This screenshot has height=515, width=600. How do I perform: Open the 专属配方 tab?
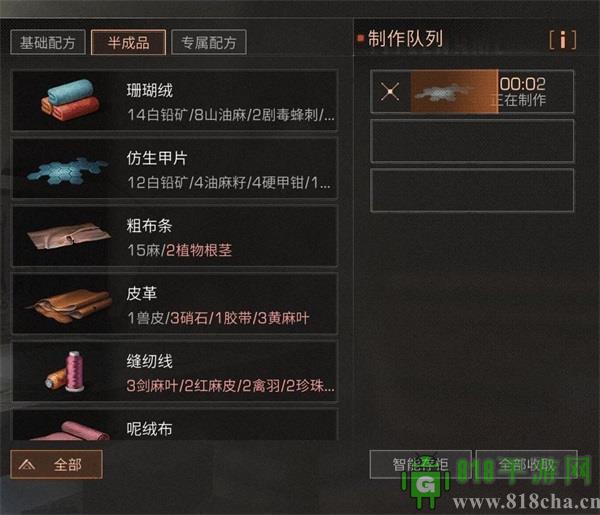[x=209, y=42]
